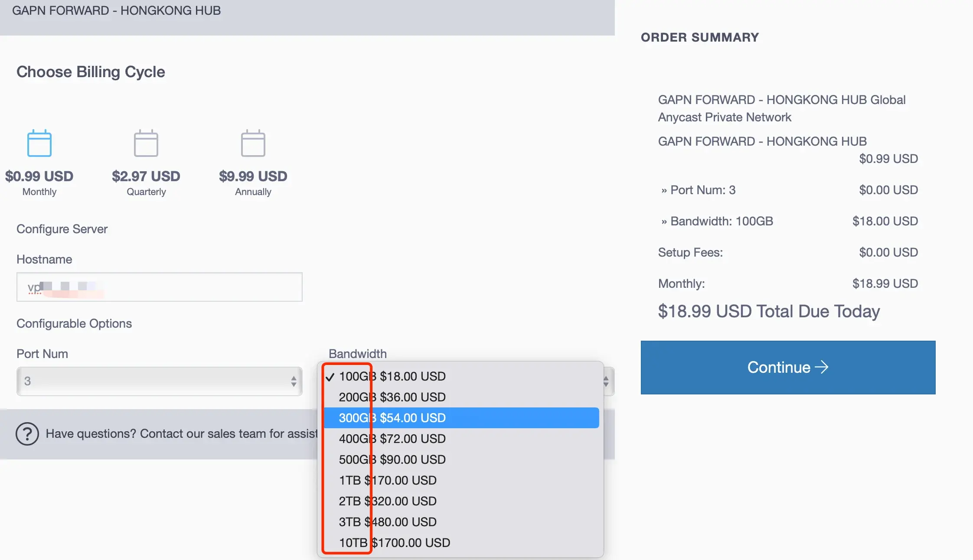Pick 400GB $72.00 USD from list
973x560 pixels.
[392, 439]
